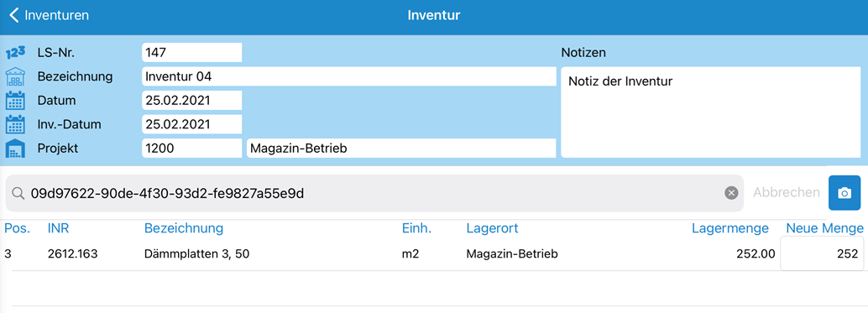Clear the search field text

tap(731, 192)
